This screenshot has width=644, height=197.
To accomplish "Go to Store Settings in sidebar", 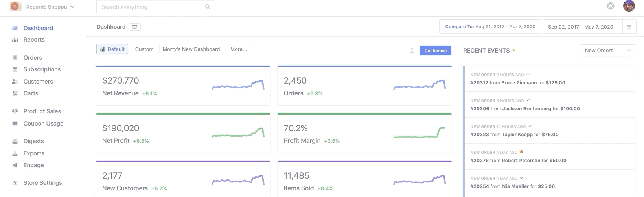I will click(42, 183).
